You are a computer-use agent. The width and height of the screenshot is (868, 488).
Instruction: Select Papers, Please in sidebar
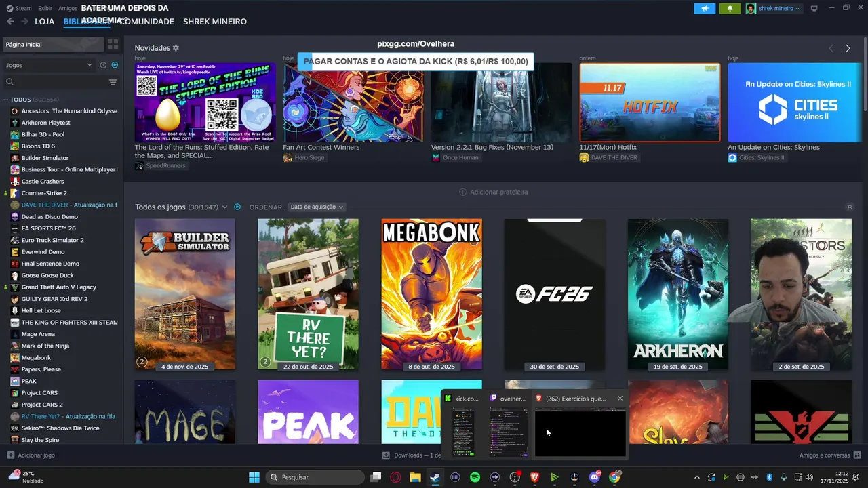(x=41, y=369)
